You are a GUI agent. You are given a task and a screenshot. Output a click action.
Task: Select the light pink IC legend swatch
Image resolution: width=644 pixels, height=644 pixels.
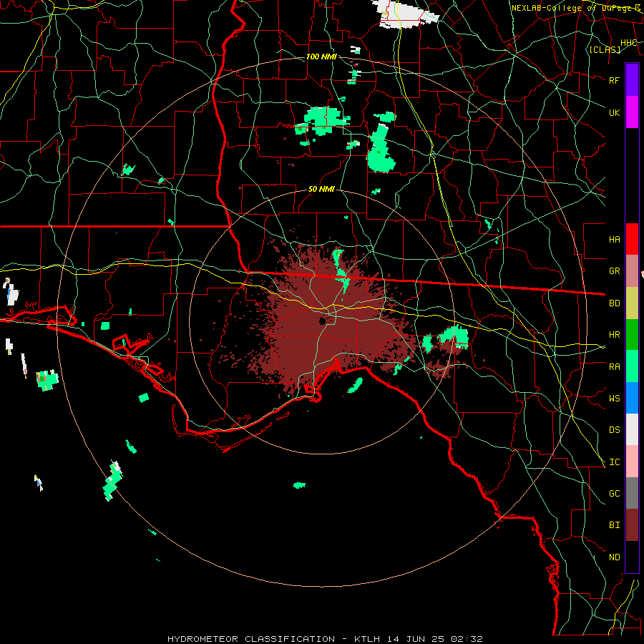[x=632, y=462]
